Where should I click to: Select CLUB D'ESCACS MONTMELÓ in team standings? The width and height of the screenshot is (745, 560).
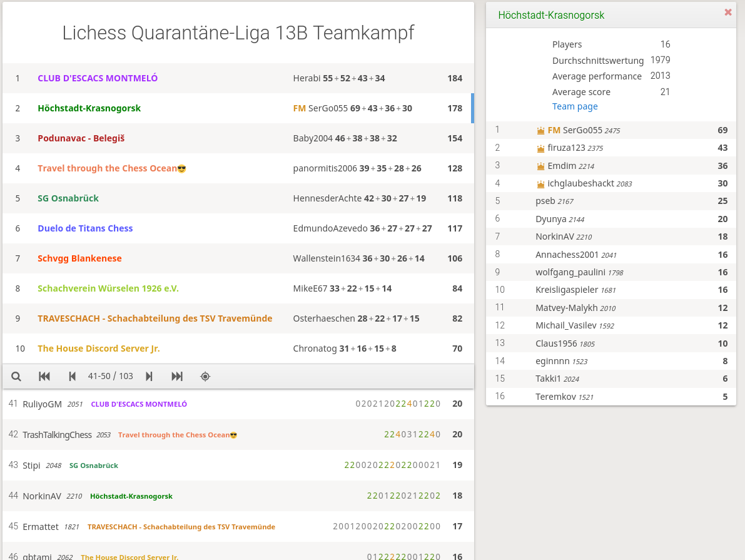[x=98, y=78]
